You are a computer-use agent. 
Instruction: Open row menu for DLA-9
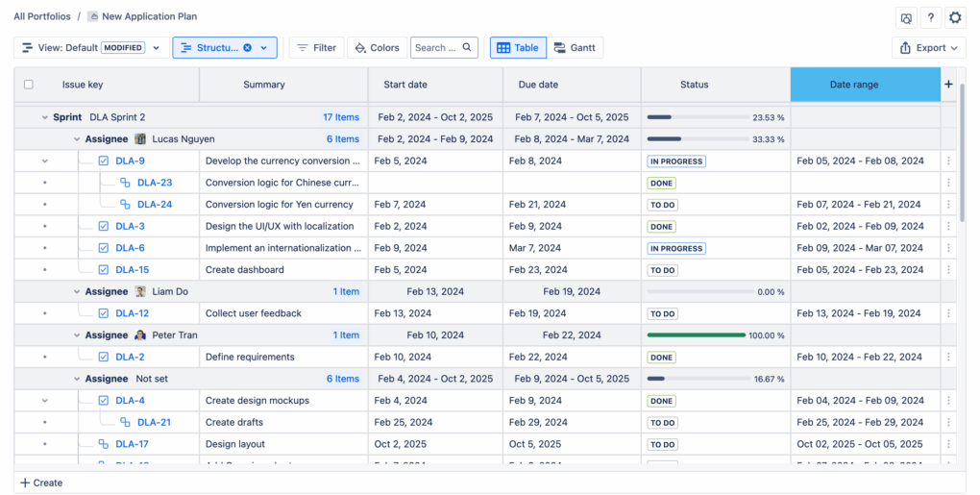pyautogui.click(x=948, y=161)
